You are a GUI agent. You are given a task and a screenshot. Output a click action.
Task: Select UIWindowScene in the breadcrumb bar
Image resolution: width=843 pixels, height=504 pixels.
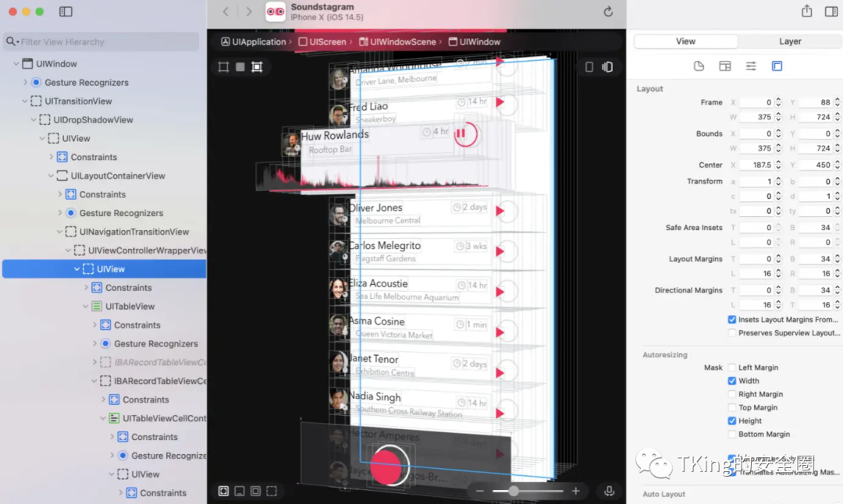(x=398, y=42)
